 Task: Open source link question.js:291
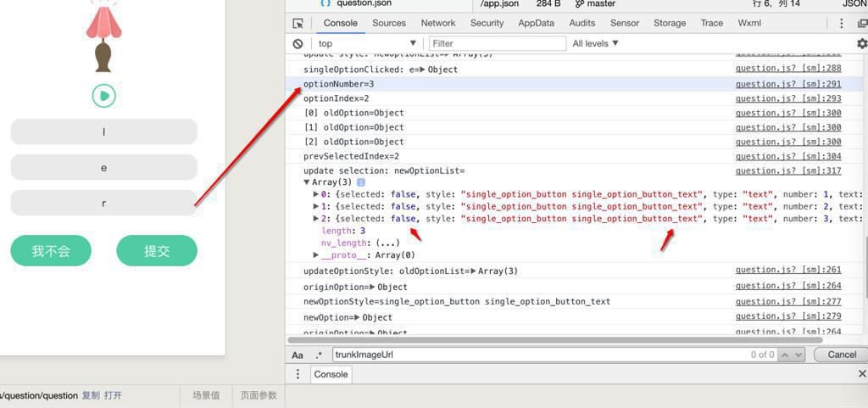pos(788,84)
